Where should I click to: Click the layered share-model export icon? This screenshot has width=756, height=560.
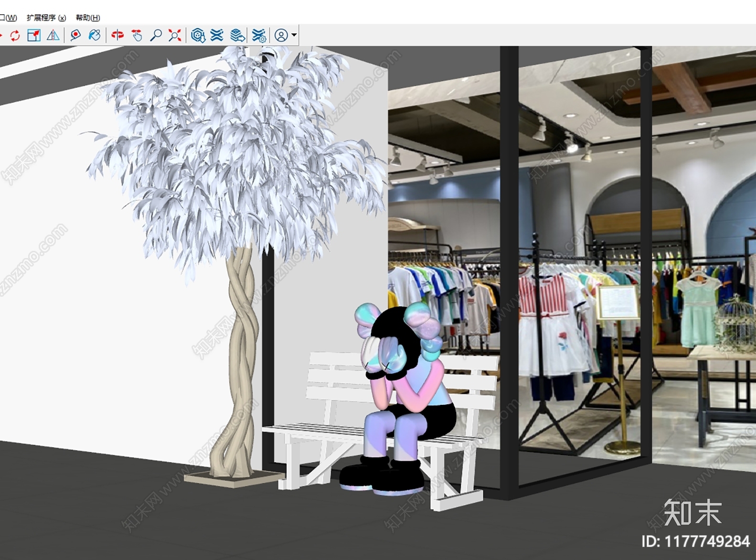237,35
